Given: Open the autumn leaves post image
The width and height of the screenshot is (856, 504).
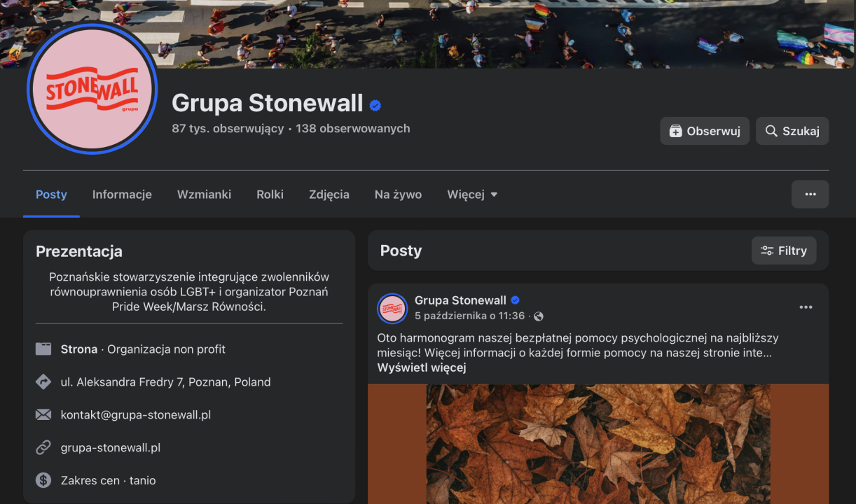Looking at the screenshot, I should tap(598, 444).
